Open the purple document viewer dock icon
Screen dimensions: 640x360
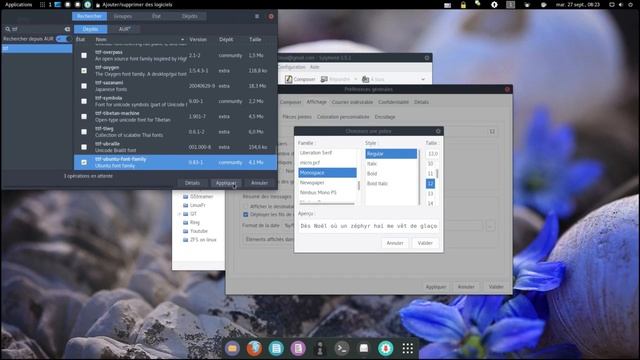tap(298, 348)
